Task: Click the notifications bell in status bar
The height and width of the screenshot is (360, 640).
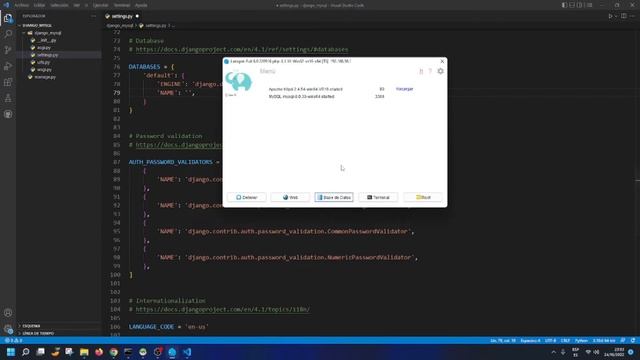Action: (x=633, y=340)
